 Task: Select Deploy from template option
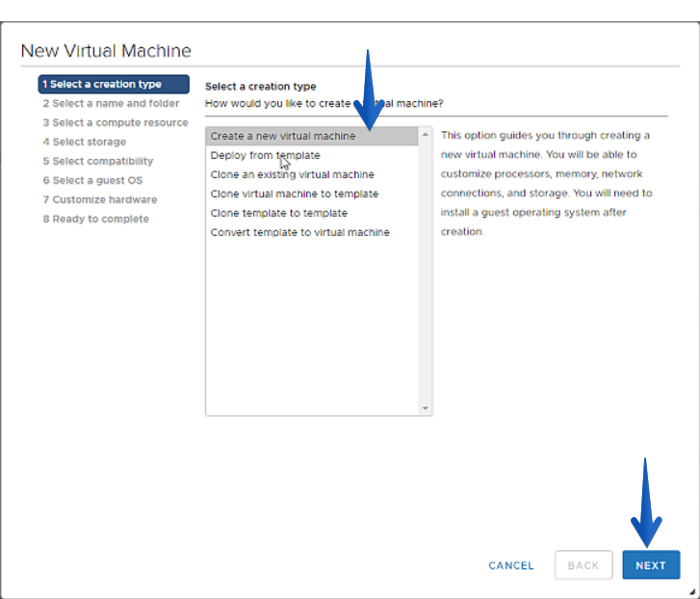312,155
